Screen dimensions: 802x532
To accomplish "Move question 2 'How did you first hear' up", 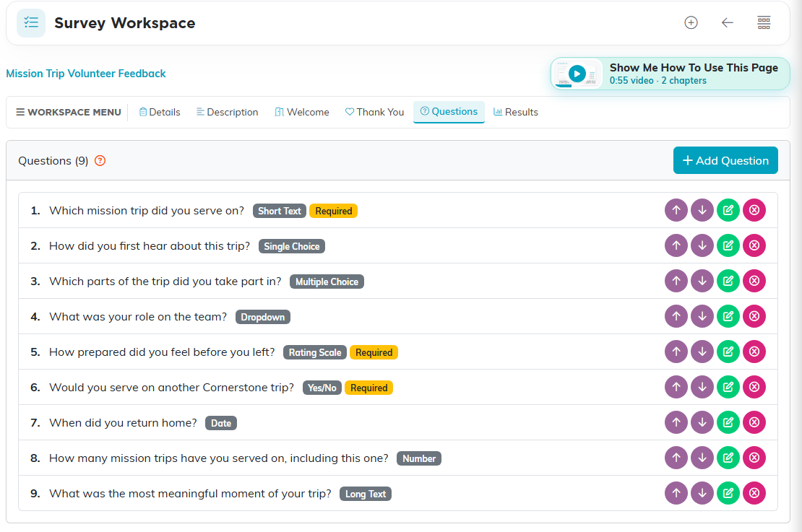I will pos(676,245).
